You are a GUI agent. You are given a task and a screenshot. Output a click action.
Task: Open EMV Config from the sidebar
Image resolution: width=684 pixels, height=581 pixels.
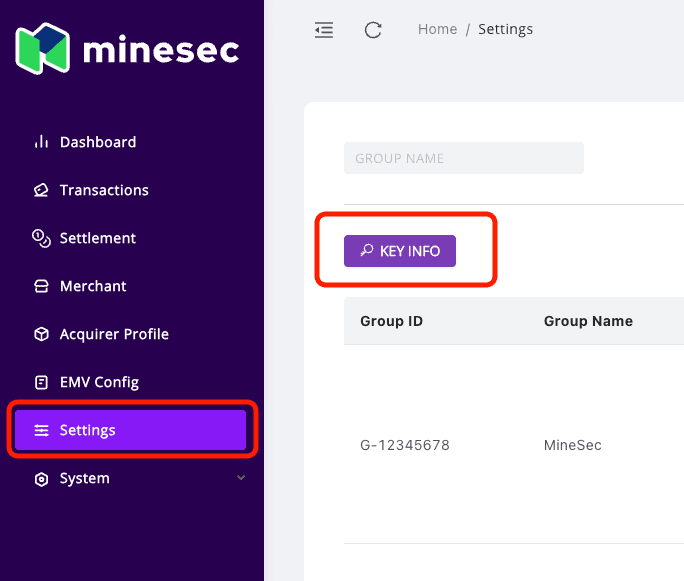pos(98,382)
